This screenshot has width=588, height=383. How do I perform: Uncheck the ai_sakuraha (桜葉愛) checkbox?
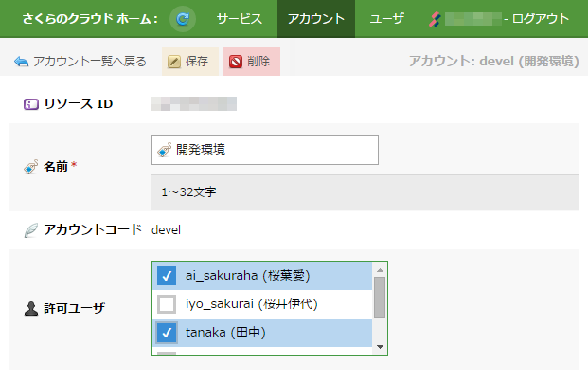click(167, 276)
